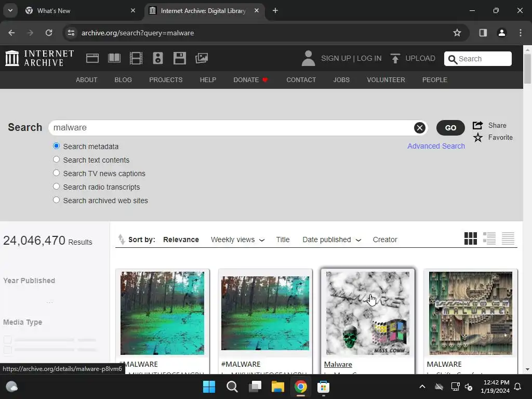Viewport: 532px width, 399px height.
Task: Open the Texts book icon
Action: coord(114,58)
